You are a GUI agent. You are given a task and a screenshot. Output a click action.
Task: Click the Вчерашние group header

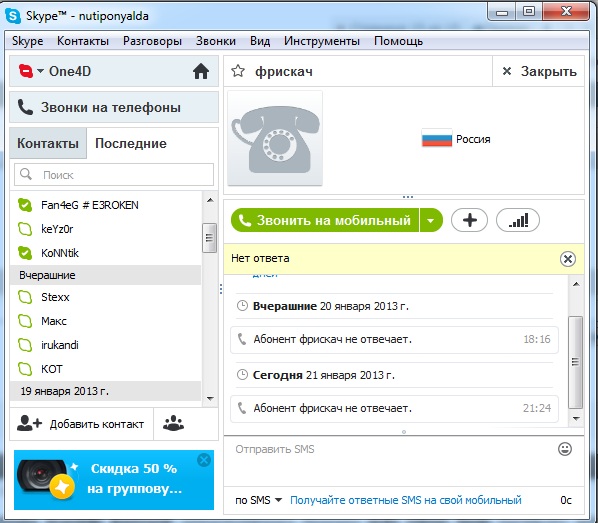tap(105, 275)
